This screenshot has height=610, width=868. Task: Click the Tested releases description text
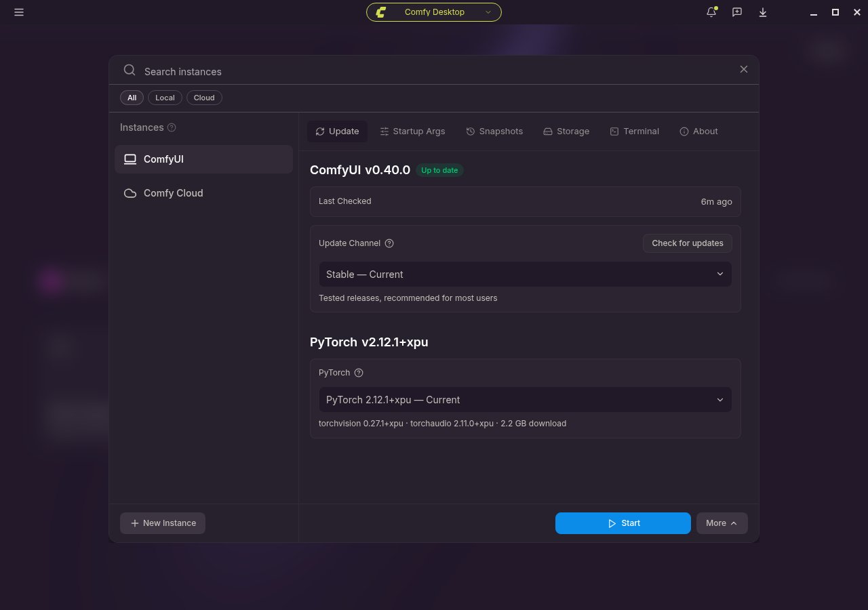pyautogui.click(x=408, y=298)
